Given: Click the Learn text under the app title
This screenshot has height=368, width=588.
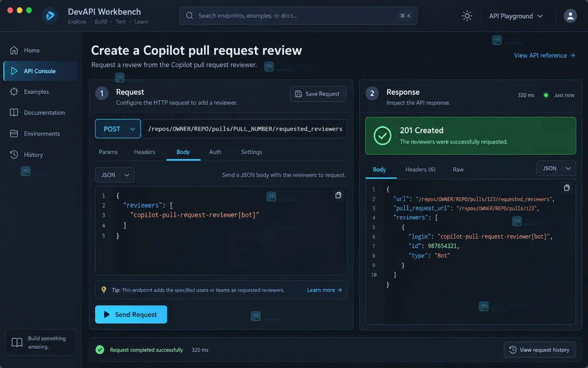Looking at the screenshot, I should coord(141,22).
